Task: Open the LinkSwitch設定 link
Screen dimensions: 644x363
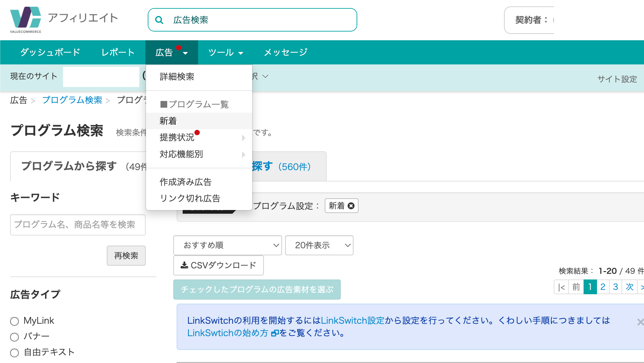Action: (353, 320)
